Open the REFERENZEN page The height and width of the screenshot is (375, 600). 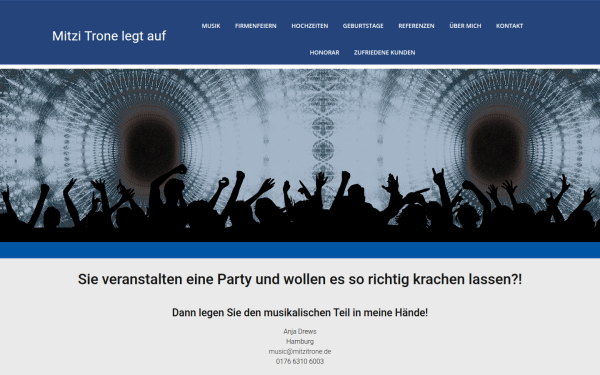pyautogui.click(x=416, y=26)
